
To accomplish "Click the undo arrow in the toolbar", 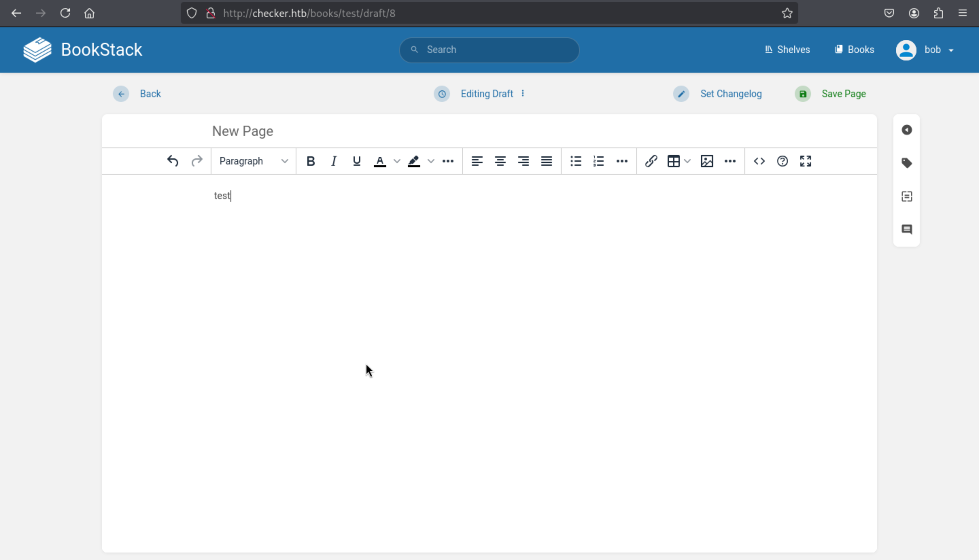I will 173,161.
